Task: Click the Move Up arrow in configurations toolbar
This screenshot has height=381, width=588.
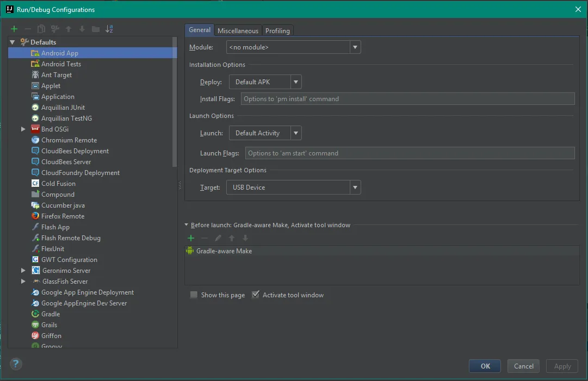Action: [x=69, y=29]
